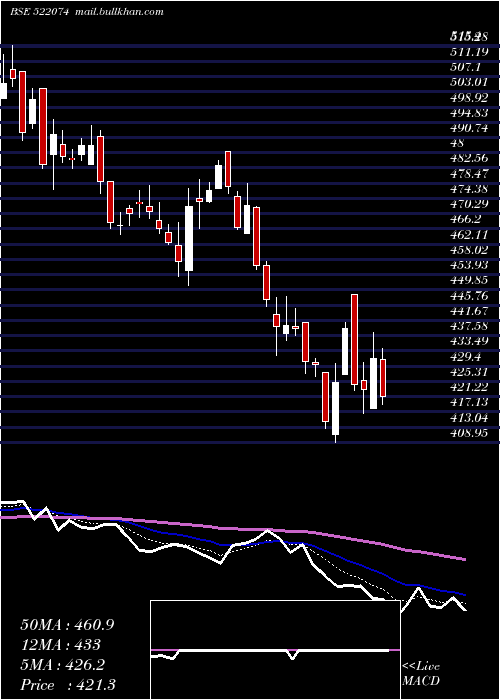Click the white candle bottoming near 408.95
The height and width of the screenshot is (700, 500).
335,408
